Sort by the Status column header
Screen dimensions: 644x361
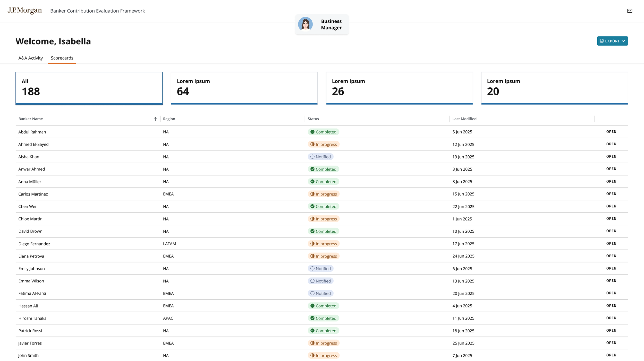[313, 119]
